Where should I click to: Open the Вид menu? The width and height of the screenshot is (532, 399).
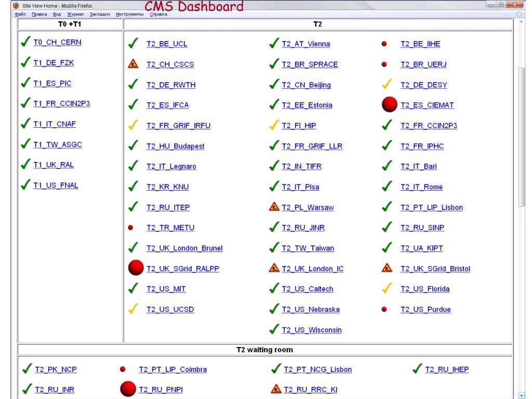click(57, 14)
